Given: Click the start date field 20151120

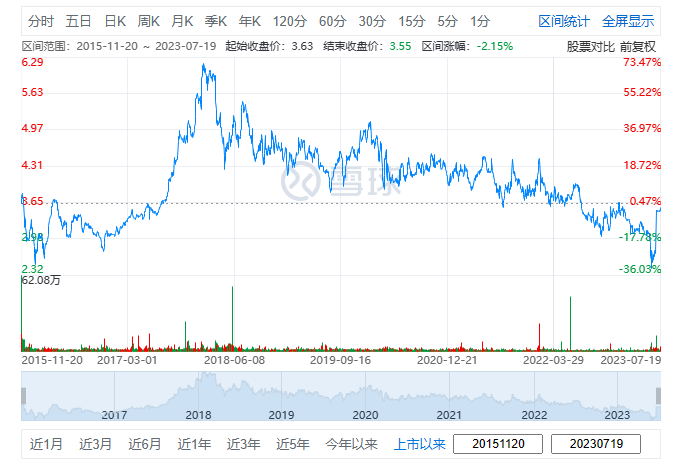Looking at the screenshot, I should pos(498,444).
